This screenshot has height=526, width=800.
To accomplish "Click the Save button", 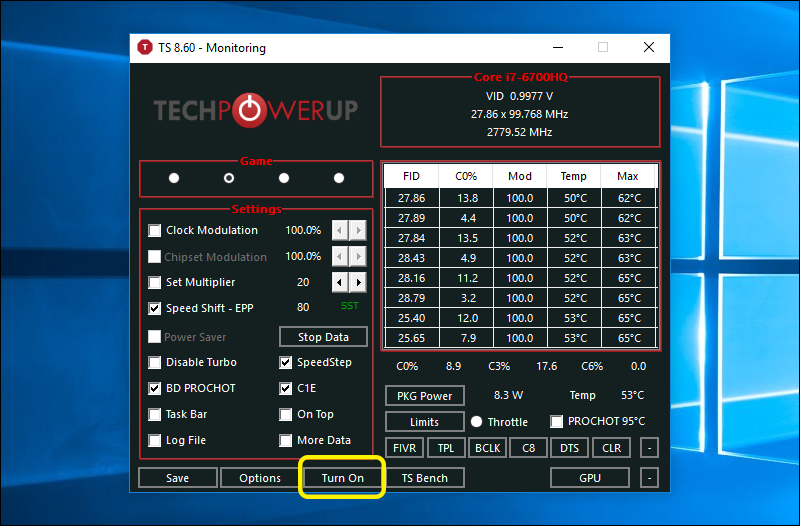I will click(x=178, y=478).
